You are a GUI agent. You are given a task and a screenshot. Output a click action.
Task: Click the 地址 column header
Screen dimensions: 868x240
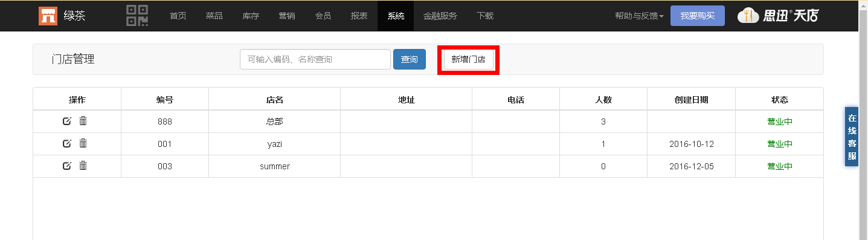click(407, 100)
